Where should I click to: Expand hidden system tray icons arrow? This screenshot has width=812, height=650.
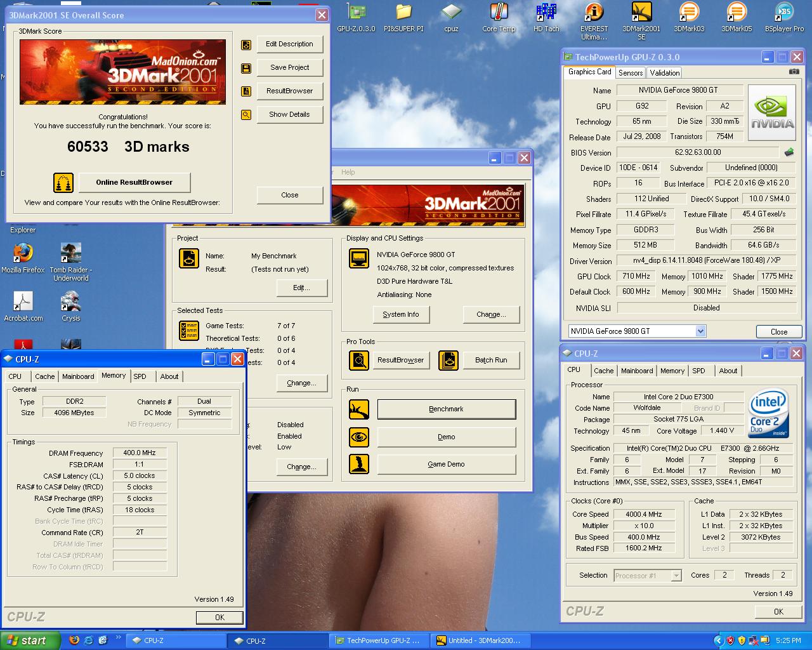coord(718,640)
